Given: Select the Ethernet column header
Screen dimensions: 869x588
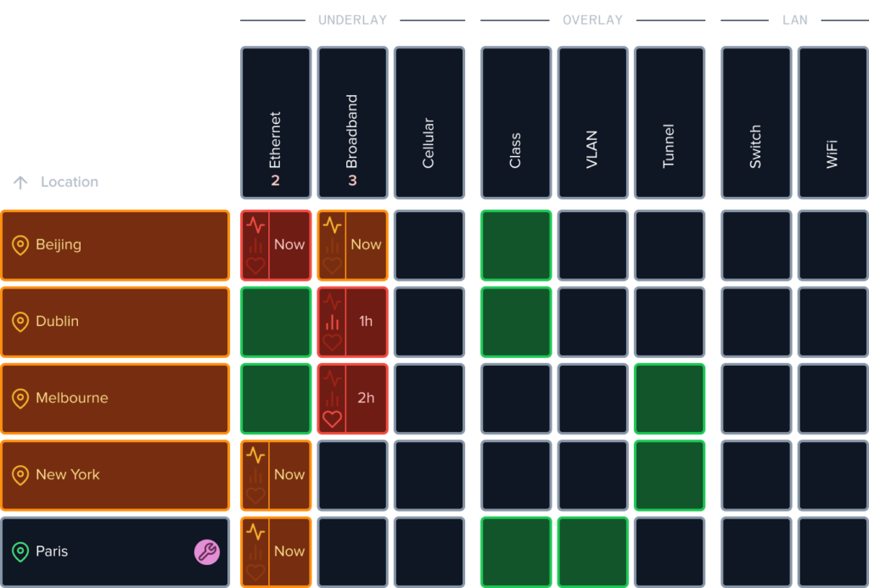Looking at the screenshot, I should coord(275,121).
